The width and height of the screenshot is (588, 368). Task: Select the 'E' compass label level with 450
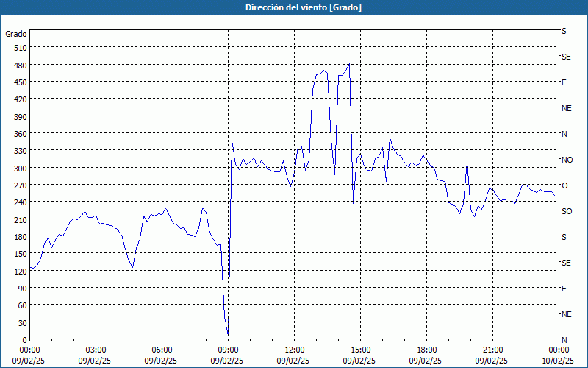pos(564,82)
